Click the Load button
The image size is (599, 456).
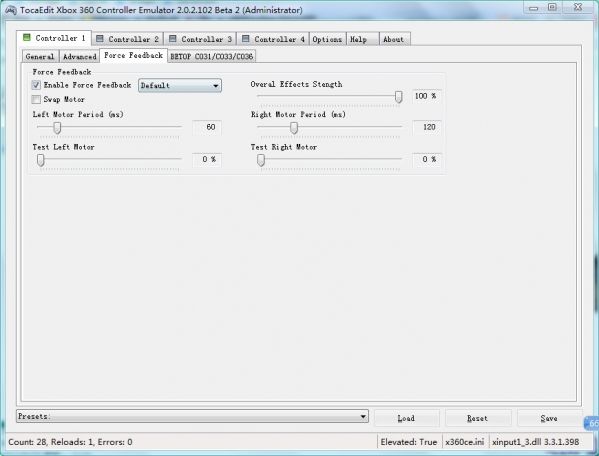(x=406, y=418)
